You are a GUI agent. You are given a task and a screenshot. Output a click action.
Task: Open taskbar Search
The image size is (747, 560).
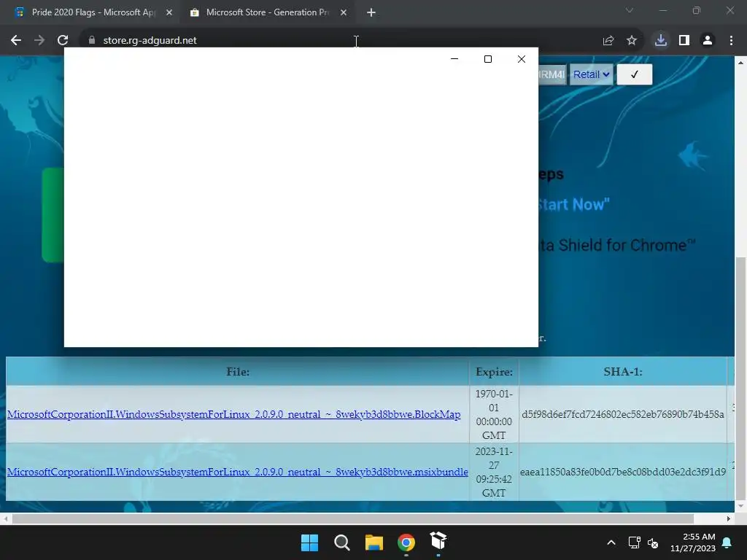341,542
